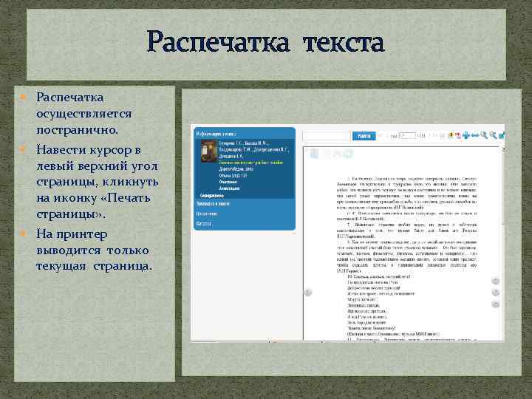
Task: Click the «Печать страницы» icon at page's top-left corner
Action: [314, 154]
